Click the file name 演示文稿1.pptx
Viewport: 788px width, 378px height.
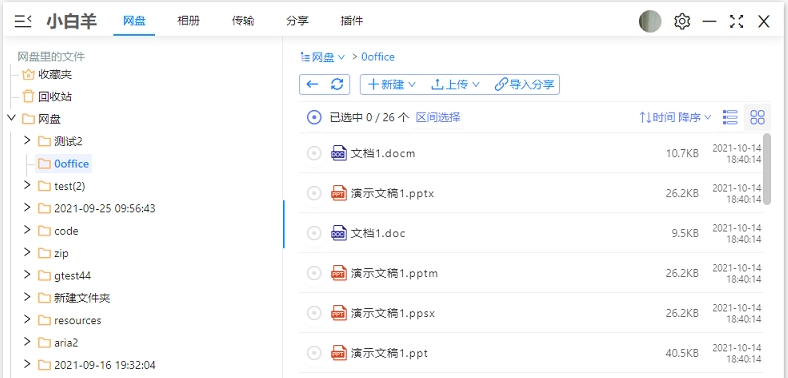point(392,194)
